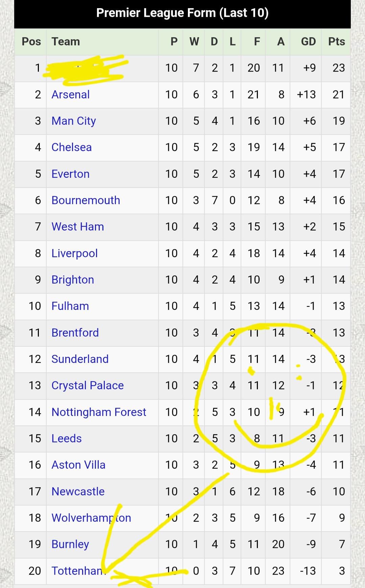The height and width of the screenshot is (588, 365).
Task: Open the Man City team link
Action: point(74,121)
